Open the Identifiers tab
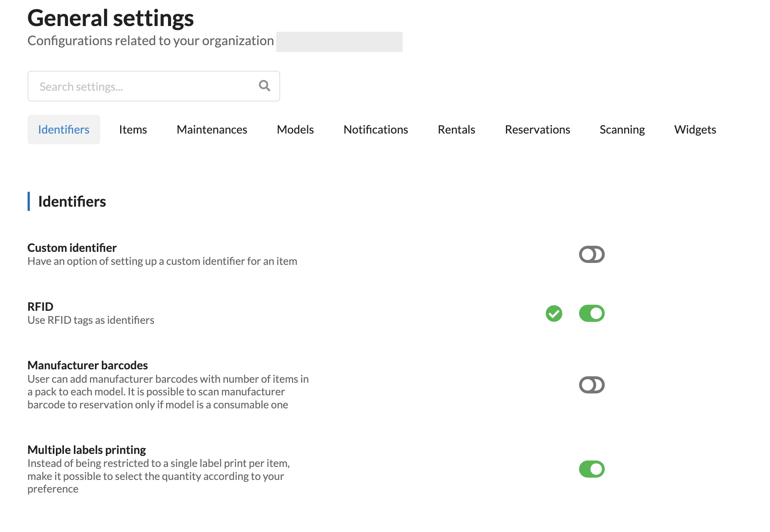The image size is (770, 532). pos(64,130)
